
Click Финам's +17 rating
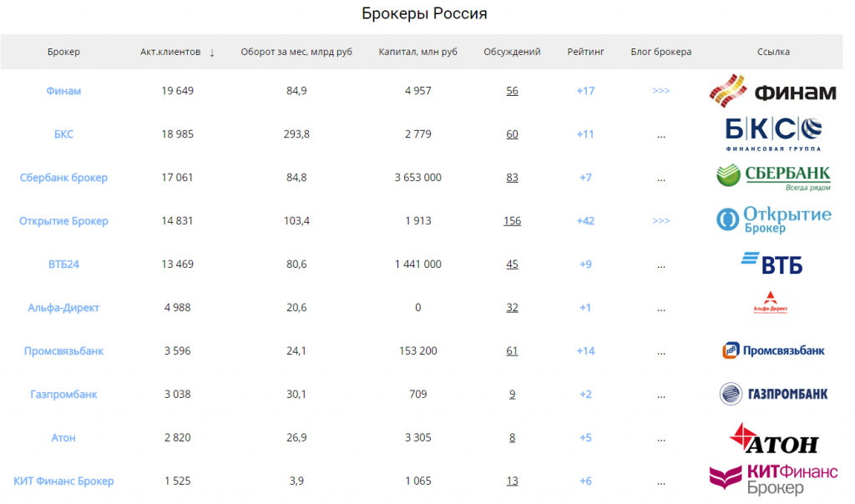(585, 91)
